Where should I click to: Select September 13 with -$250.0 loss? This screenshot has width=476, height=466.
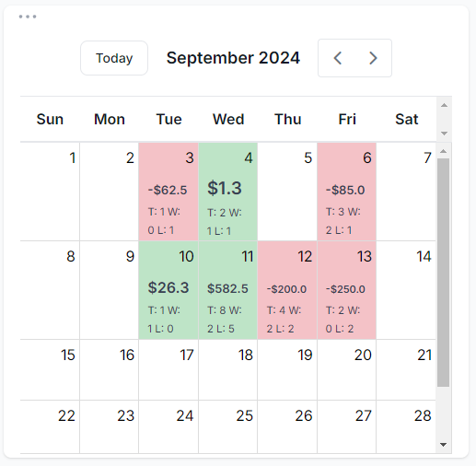[347, 290]
